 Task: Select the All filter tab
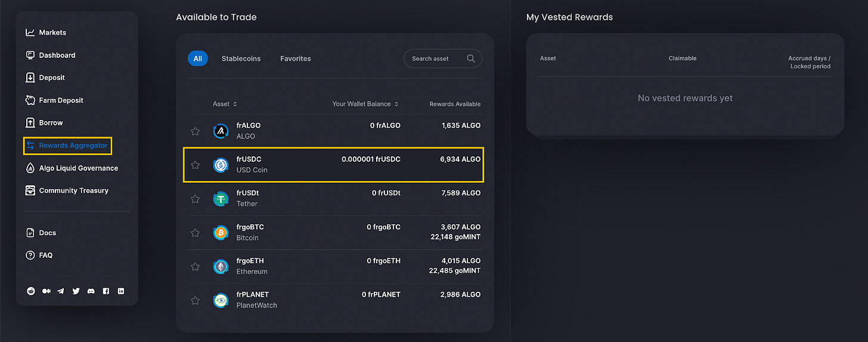(198, 58)
